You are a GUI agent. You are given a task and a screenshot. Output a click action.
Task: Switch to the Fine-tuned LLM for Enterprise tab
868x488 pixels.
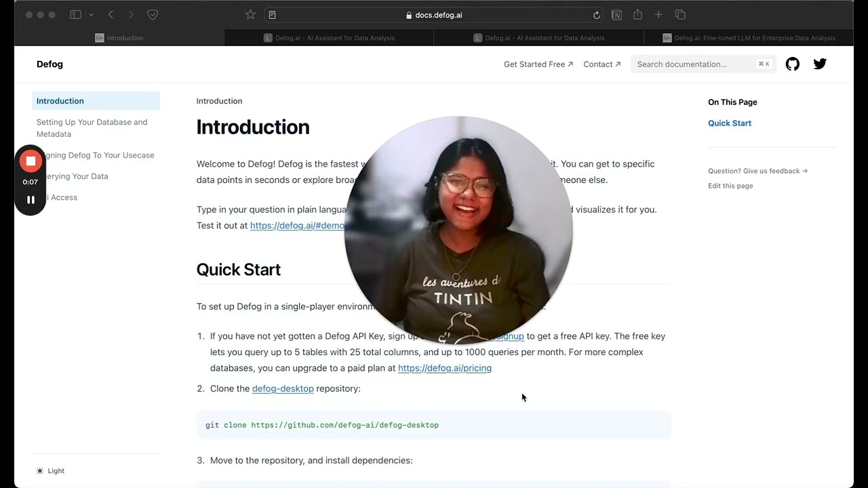pyautogui.click(x=749, y=38)
